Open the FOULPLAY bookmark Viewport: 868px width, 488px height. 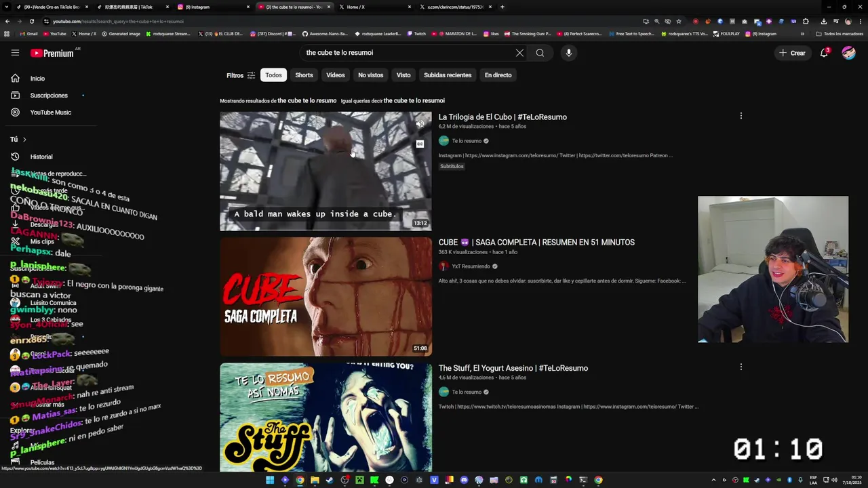726,33
